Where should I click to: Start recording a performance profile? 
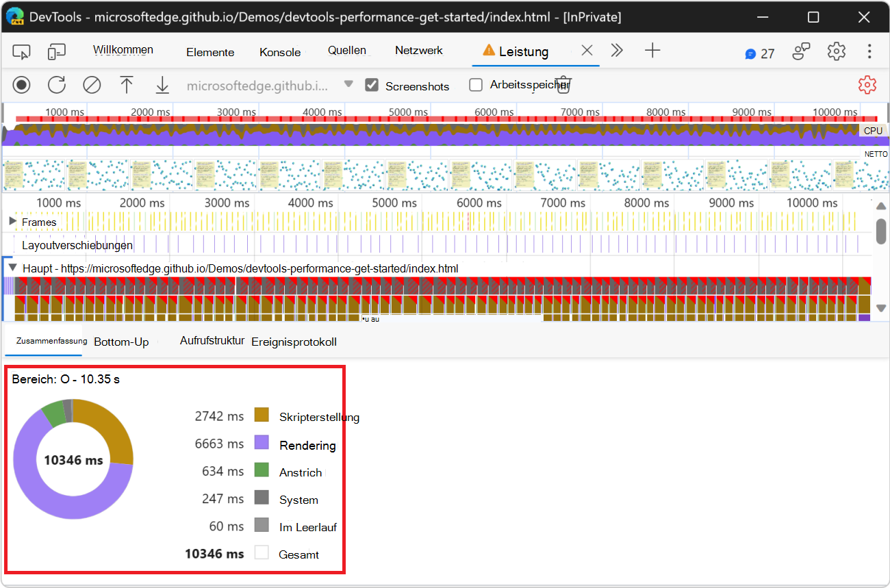(22, 85)
